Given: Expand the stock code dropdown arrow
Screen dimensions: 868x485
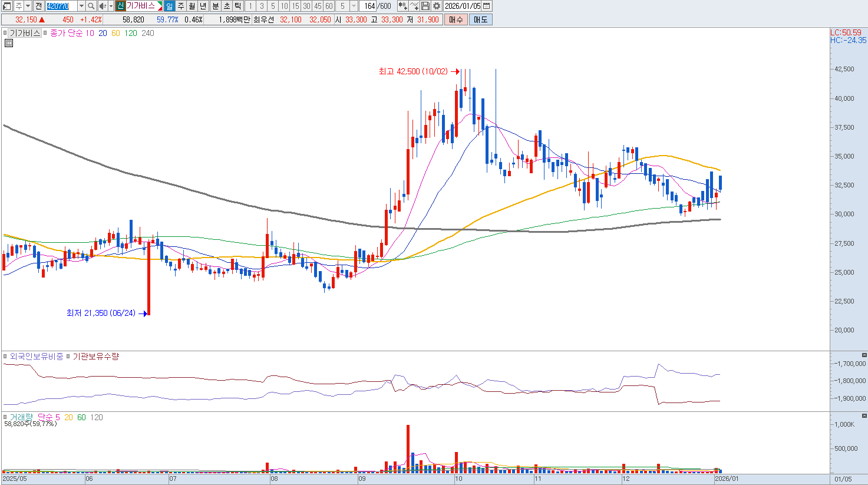Looking at the screenshot, I should tap(81, 6).
